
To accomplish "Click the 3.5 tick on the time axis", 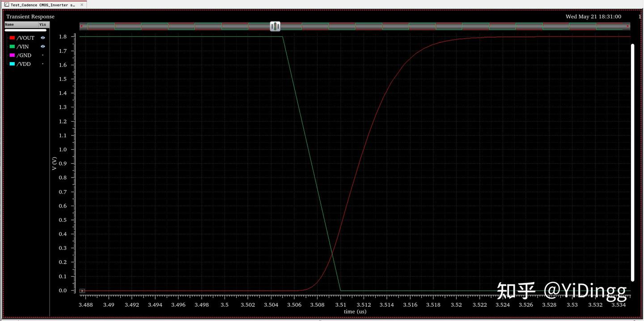I will [225, 305].
